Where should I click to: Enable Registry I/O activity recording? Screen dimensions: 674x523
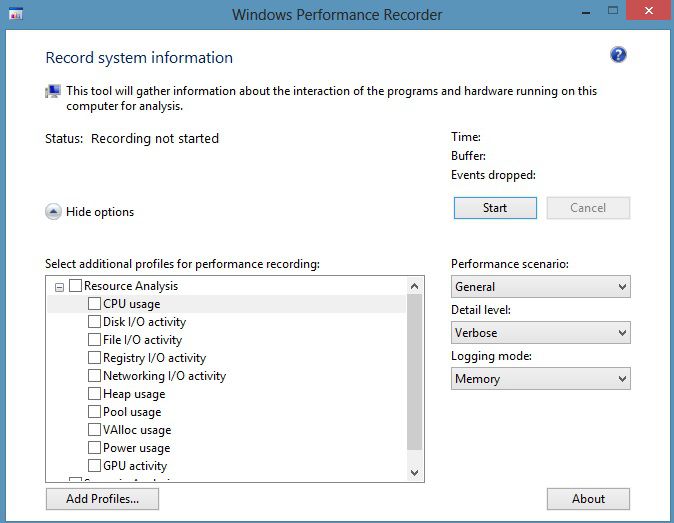(x=94, y=358)
